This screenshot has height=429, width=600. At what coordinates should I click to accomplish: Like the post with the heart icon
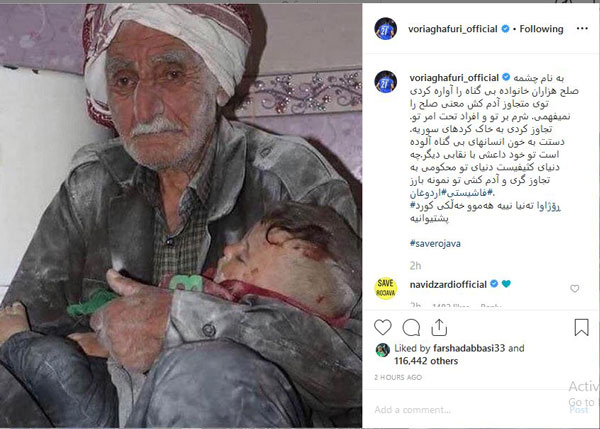[383, 328]
